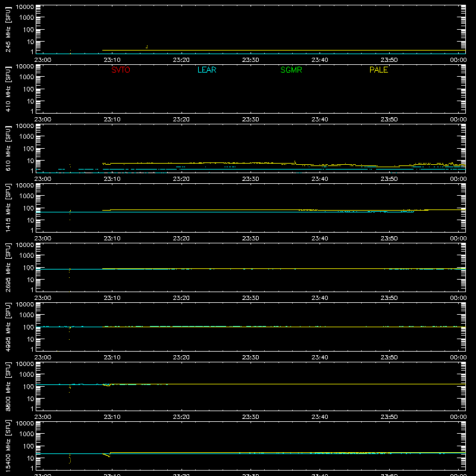Click 23:30 time label under 245 MHz panel
This screenshot has height=476, width=476.
[250, 60]
